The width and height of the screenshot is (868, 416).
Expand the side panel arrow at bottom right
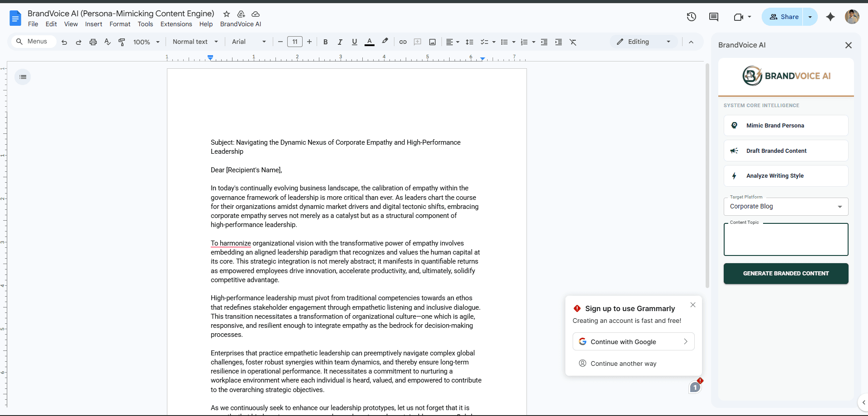(863, 402)
